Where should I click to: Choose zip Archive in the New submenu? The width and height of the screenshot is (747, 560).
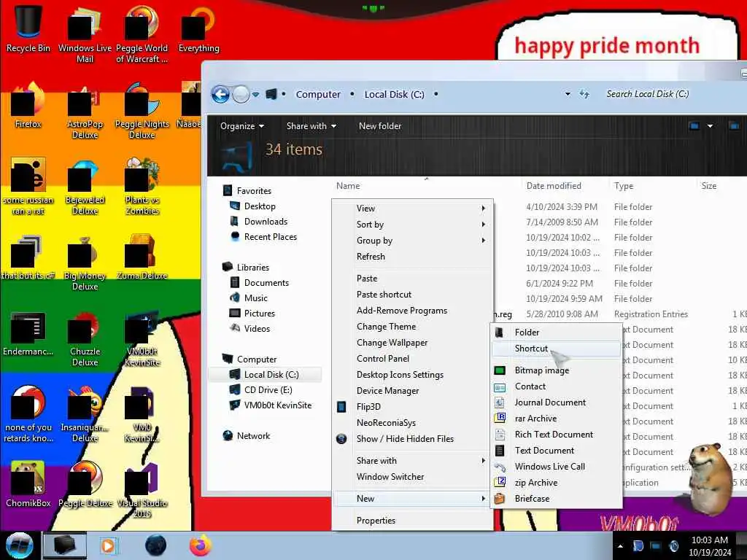click(x=557, y=483)
